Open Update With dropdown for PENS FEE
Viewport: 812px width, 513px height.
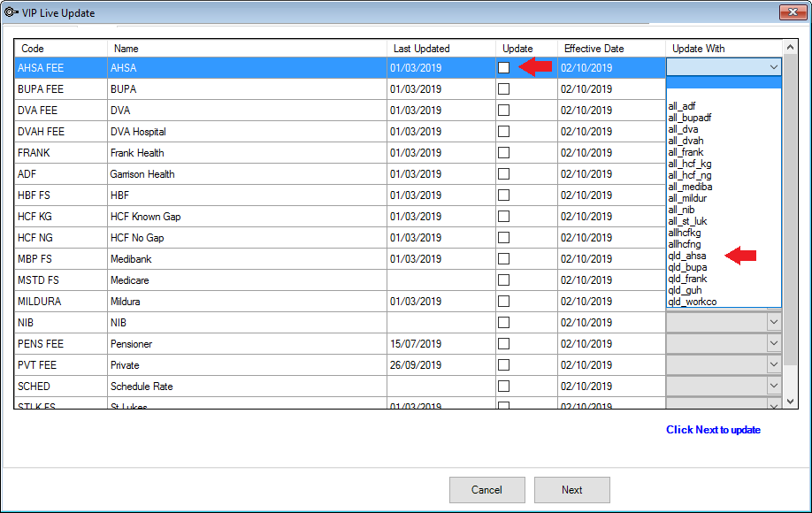[774, 343]
